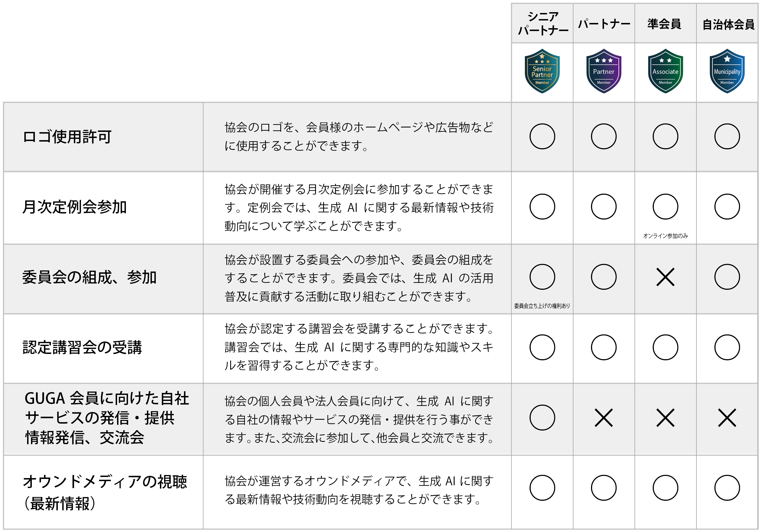Click the 委員会立ち上げの権利あり note

[x=542, y=306]
